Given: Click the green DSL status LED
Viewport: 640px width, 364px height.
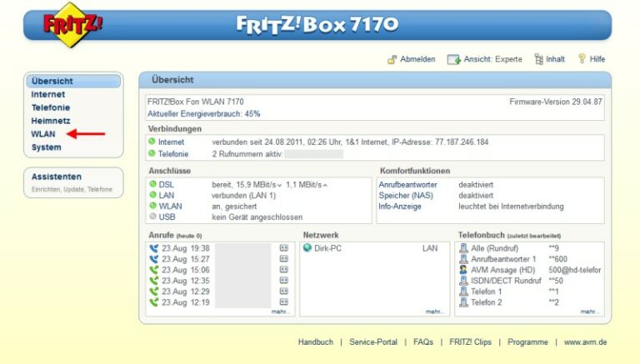Looking at the screenshot, I should tap(153, 184).
